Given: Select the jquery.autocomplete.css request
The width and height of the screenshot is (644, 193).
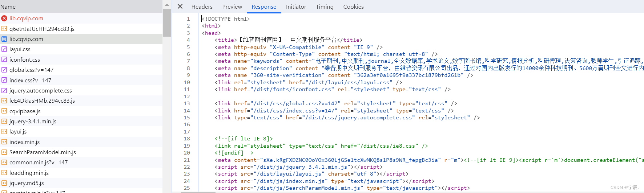Looking at the screenshot, I should [81, 90].
